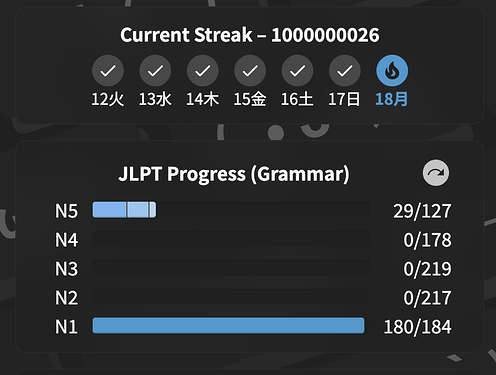Click the N1 level label

pyautogui.click(x=66, y=327)
